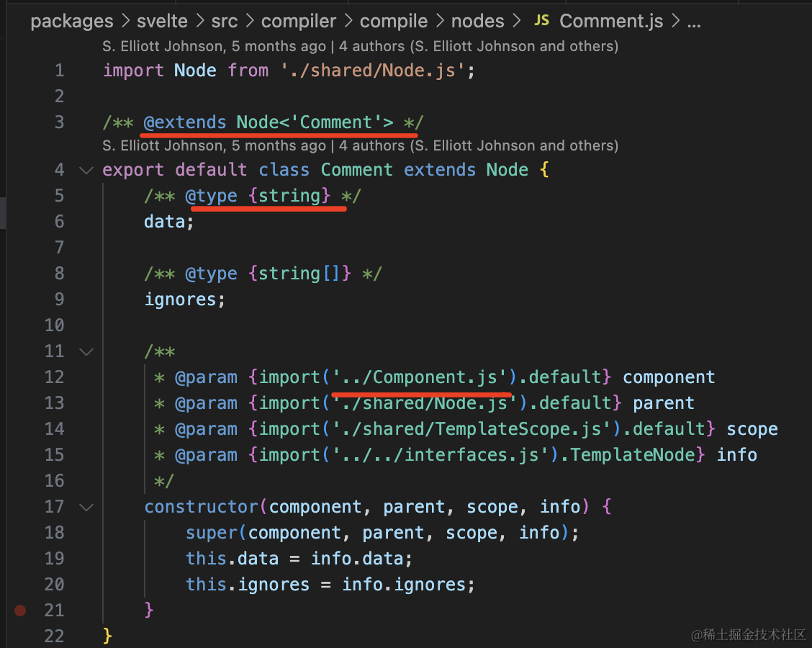Fold the JSDoc block starting at line 11
Viewport: 812px width, 648px height.
tap(86, 352)
